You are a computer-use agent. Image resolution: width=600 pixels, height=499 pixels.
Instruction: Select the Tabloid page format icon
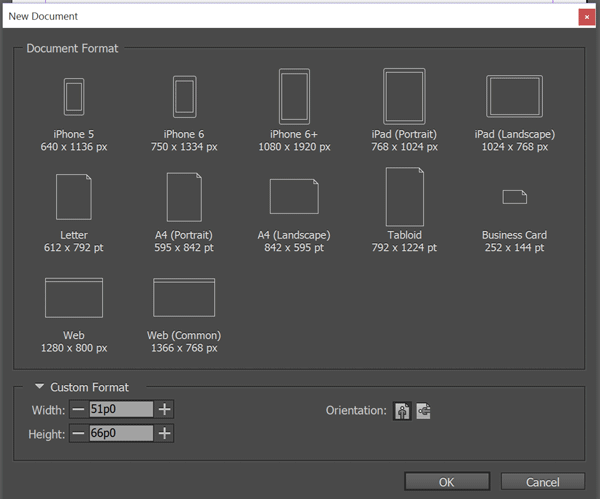pyautogui.click(x=404, y=197)
